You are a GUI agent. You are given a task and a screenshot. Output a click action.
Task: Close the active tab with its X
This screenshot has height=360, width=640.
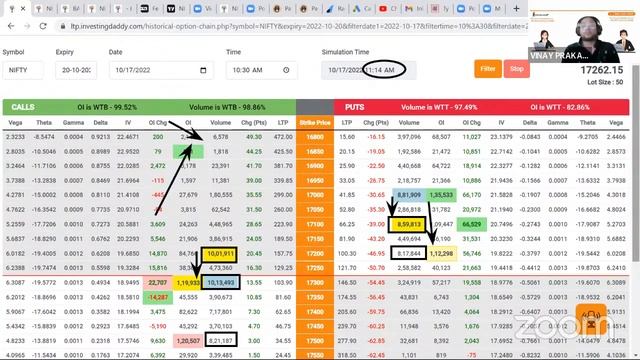point(23,8)
